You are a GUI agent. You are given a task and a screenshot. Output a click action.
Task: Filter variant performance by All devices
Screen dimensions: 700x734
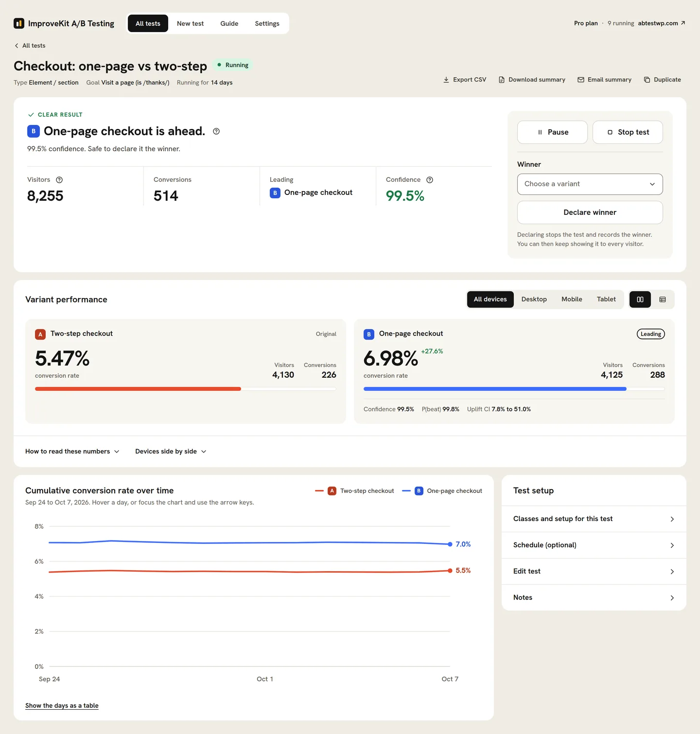tap(490, 299)
